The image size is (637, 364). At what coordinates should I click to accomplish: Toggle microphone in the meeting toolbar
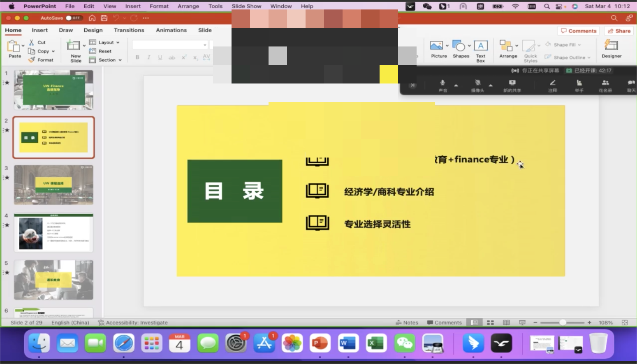[x=442, y=83]
